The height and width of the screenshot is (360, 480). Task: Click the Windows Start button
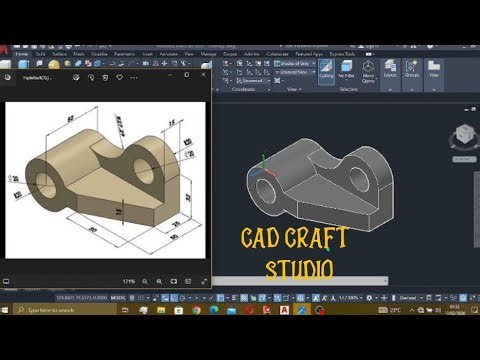(x=5, y=310)
